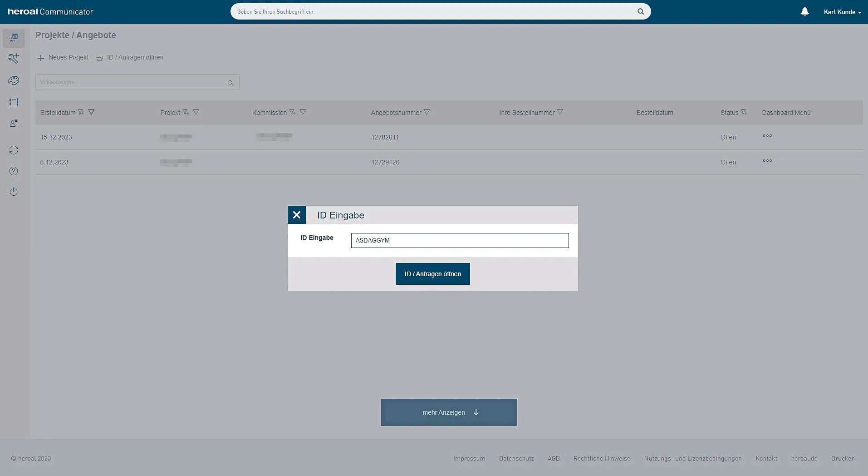Close the ID Eingabe dialog

pos(296,215)
